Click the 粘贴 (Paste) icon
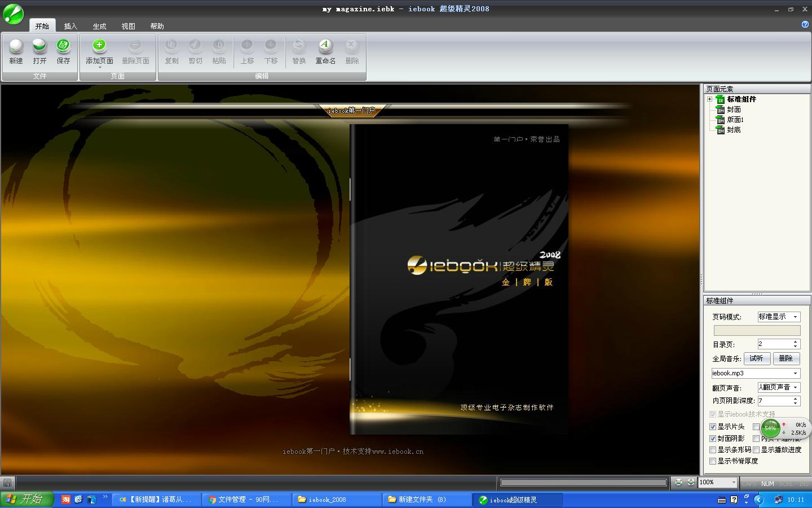Viewport: 812px width, 508px height. coord(219,46)
